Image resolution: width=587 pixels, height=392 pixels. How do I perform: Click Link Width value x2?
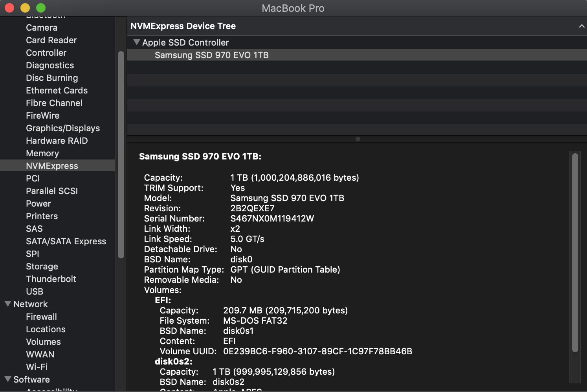[235, 229]
